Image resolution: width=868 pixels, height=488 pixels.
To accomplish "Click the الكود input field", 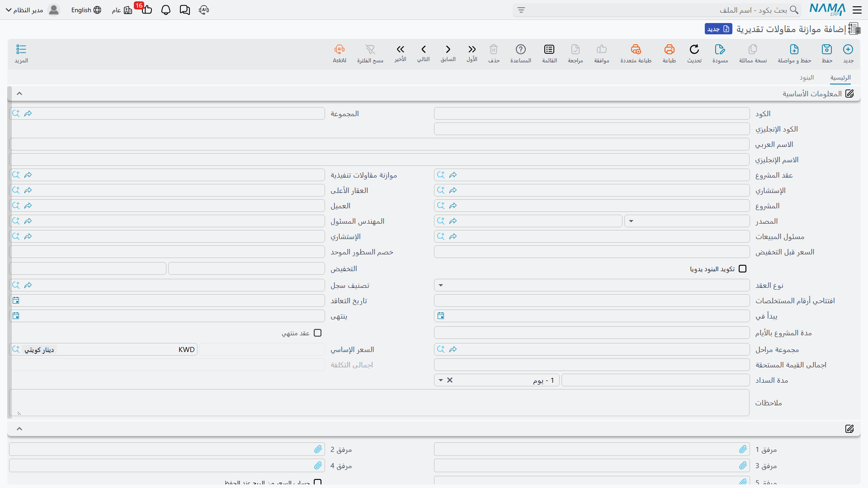I will [x=592, y=113].
